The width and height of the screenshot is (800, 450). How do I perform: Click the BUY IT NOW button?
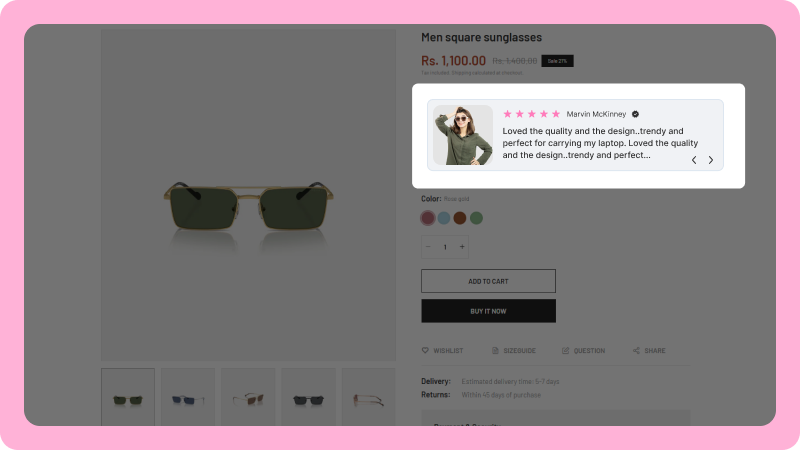(x=488, y=311)
